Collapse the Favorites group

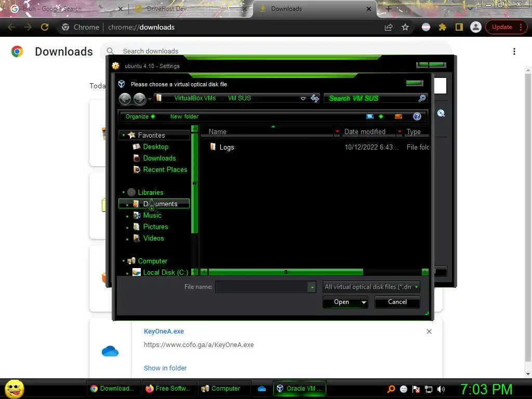pos(124,135)
